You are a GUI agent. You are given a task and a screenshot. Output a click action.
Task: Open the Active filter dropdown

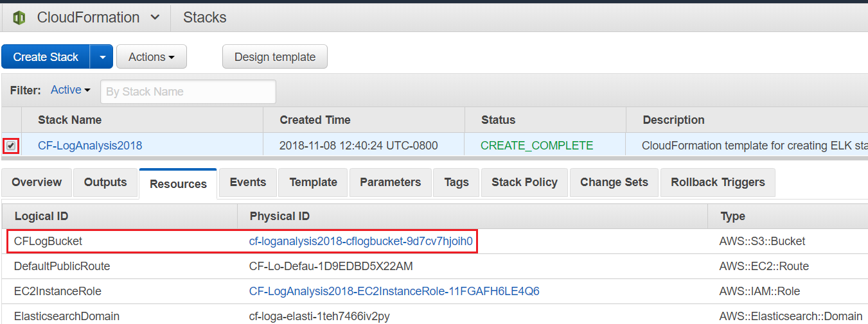[71, 90]
